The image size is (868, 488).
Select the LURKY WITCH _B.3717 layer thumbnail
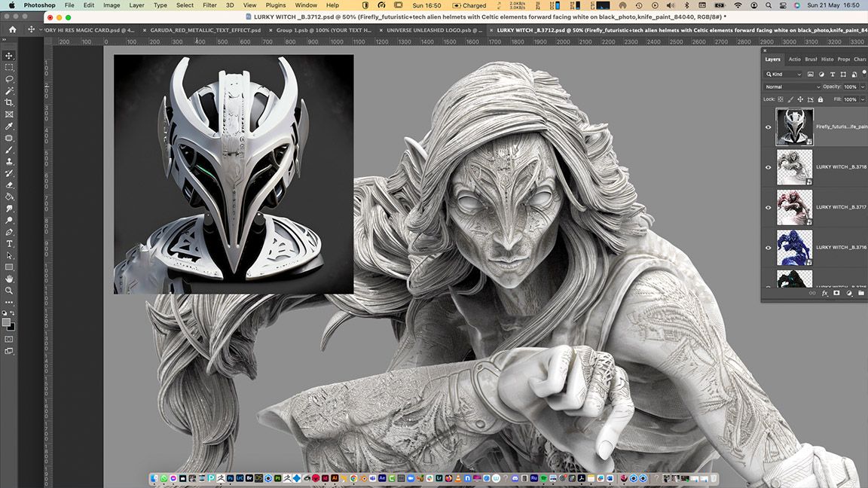[x=794, y=207]
